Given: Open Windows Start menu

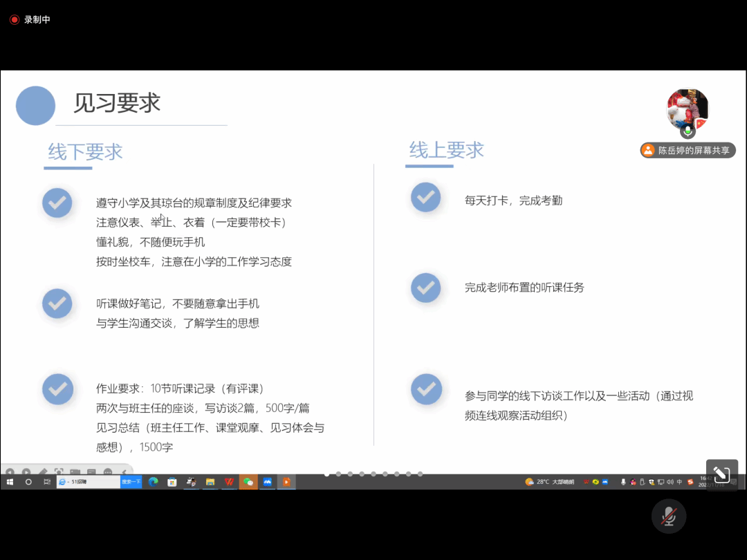Looking at the screenshot, I should click(x=10, y=482).
